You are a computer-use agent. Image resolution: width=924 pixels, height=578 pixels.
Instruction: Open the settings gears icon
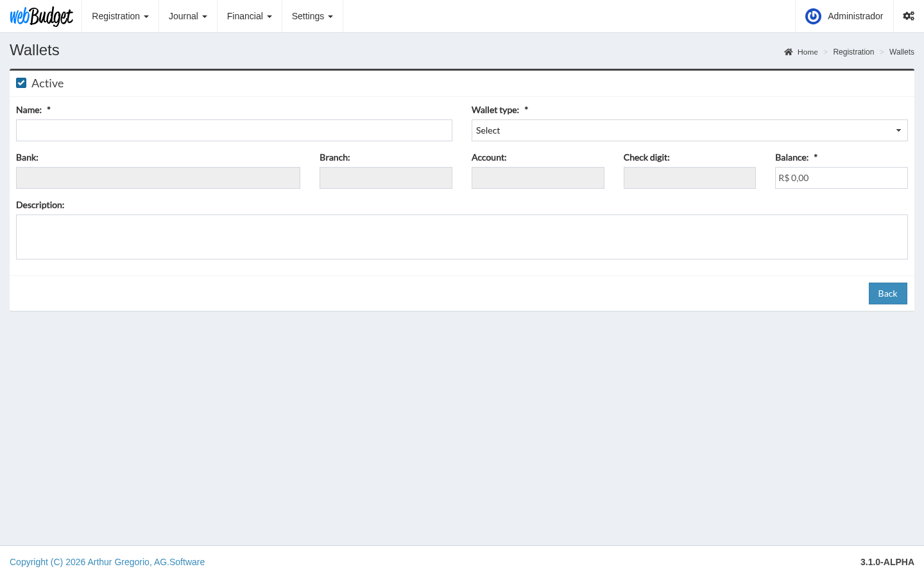pyautogui.click(x=909, y=16)
